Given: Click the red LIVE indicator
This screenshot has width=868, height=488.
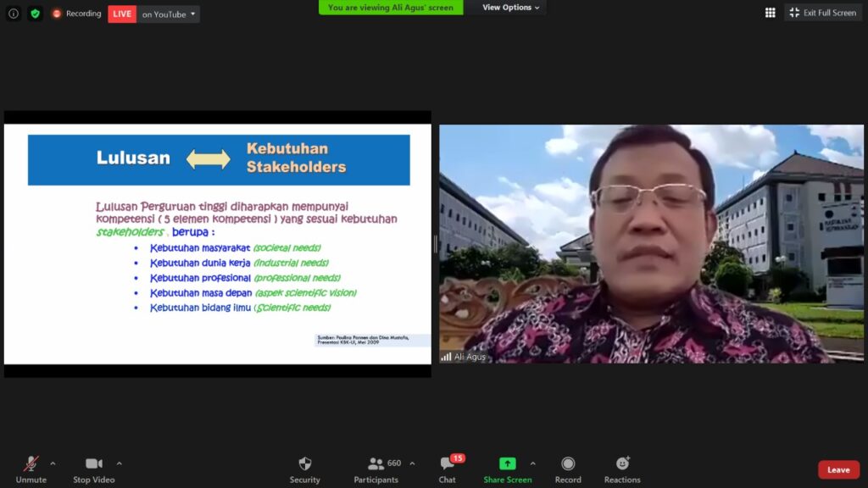Looking at the screenshot, I should point(122,14).
